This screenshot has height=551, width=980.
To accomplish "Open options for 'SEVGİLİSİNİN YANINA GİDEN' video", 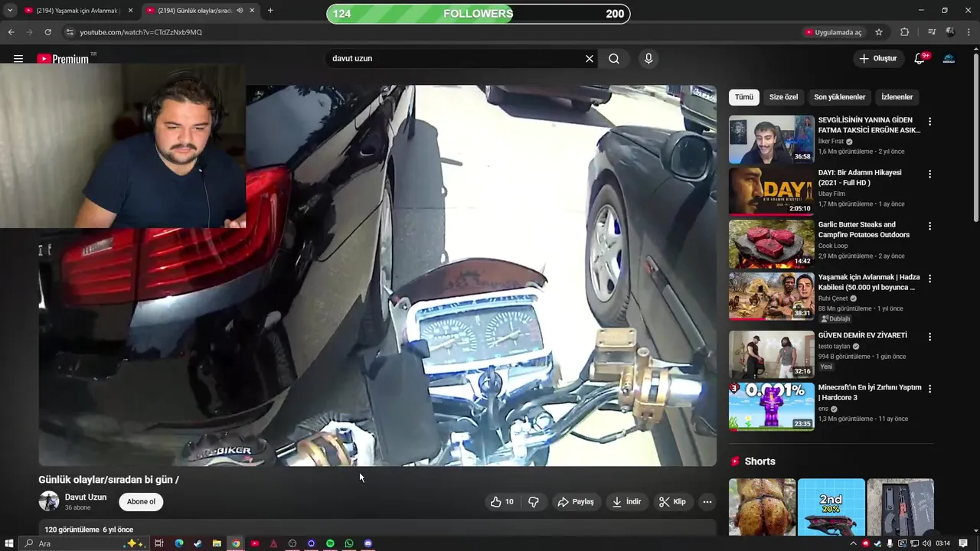I will [929, 122].
